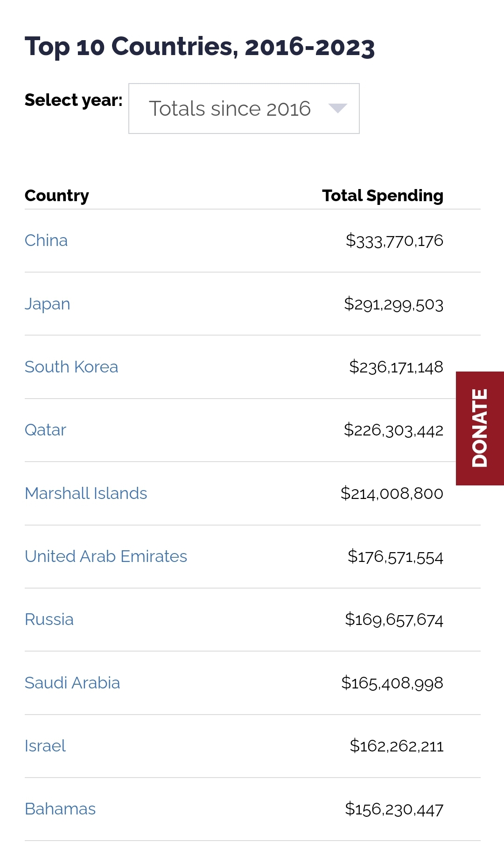Click the red DONATE button
504x849 pixels.
click(x=480, y=428)
